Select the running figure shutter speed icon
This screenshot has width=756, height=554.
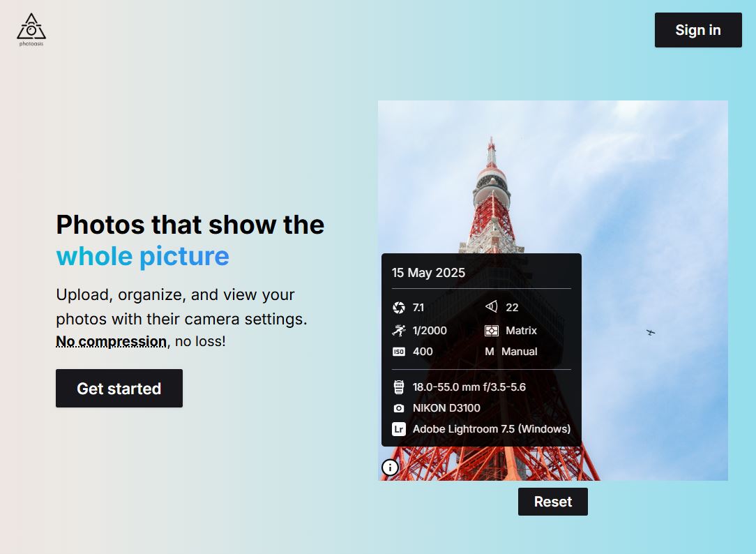coord(398,330)
